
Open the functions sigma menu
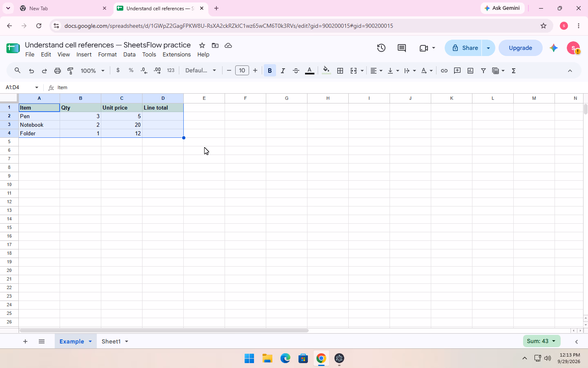[514, 71]
